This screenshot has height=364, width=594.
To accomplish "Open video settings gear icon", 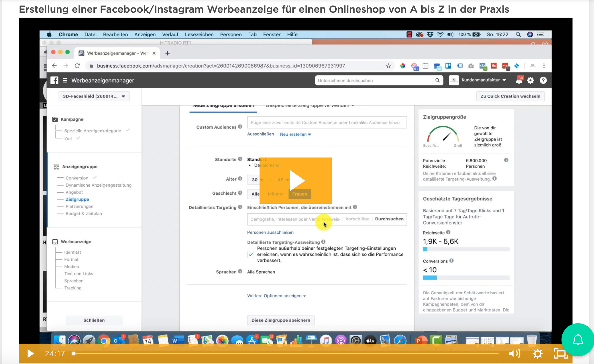I will point(538,354).
